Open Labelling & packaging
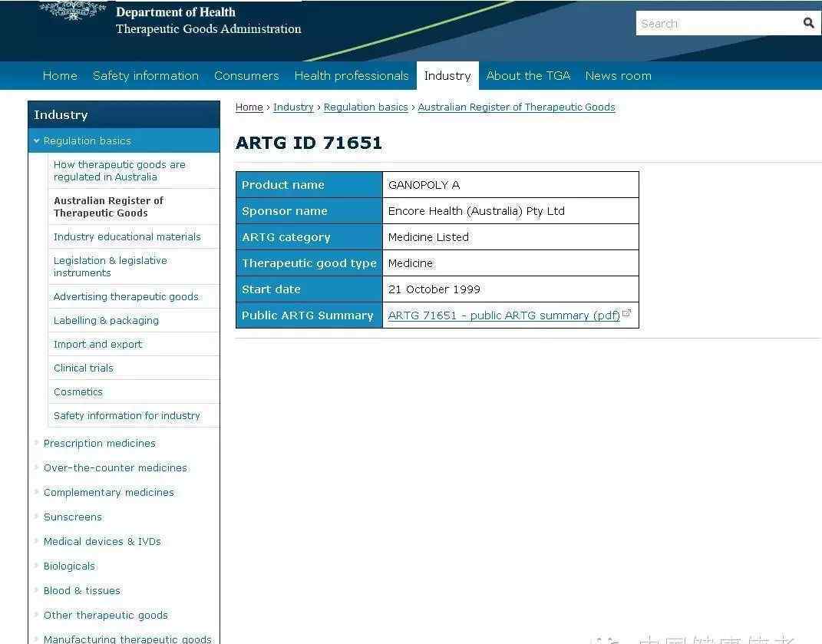 pos(106,320)
